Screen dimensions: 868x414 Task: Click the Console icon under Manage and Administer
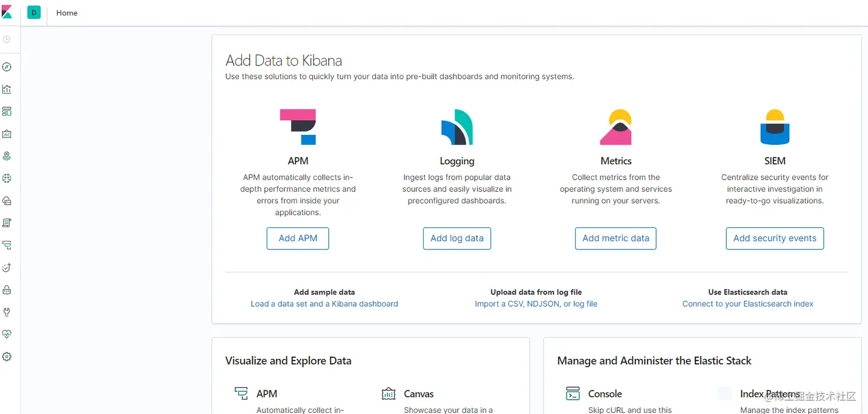coord(573,393)
